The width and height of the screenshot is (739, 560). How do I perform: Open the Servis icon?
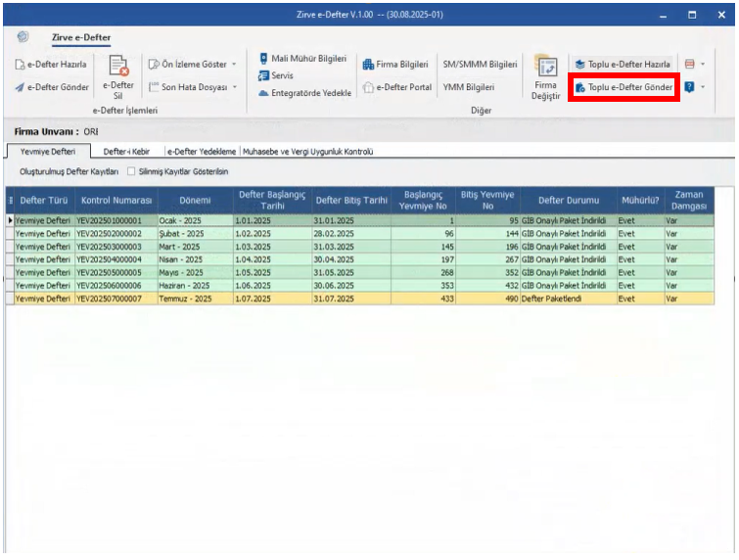tap(263, 75)
